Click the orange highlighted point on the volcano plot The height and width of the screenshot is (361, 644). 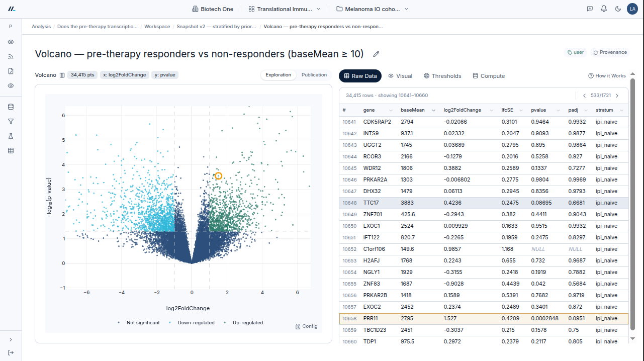[218, 176]
